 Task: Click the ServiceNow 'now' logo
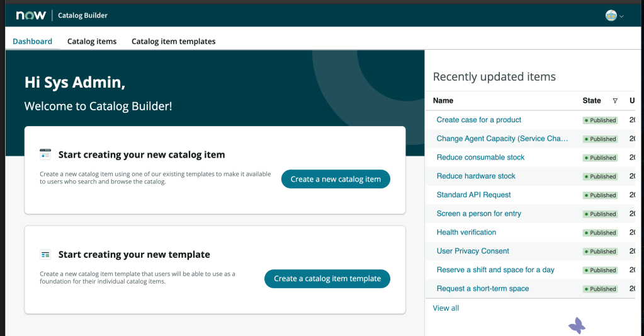pyautogui.click(x=31, y=15)
